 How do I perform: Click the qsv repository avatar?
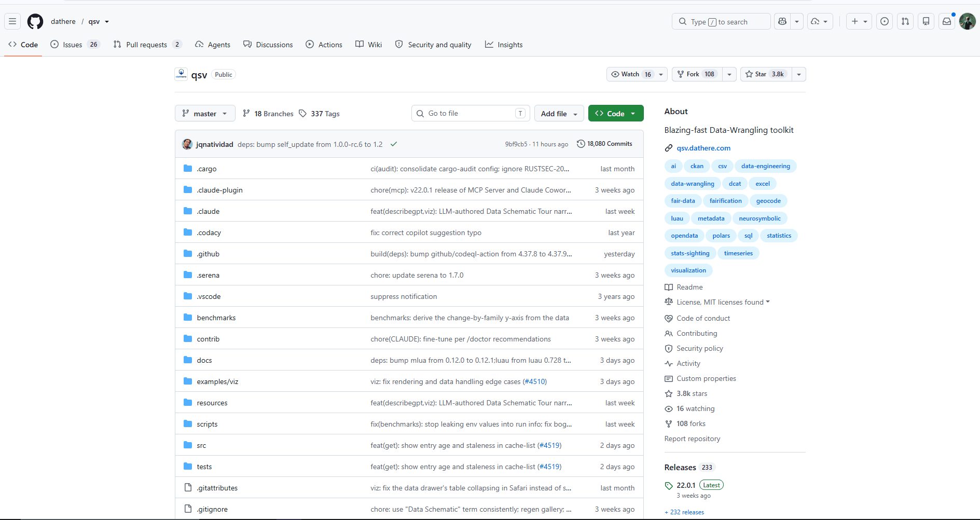tap(181, 74)
